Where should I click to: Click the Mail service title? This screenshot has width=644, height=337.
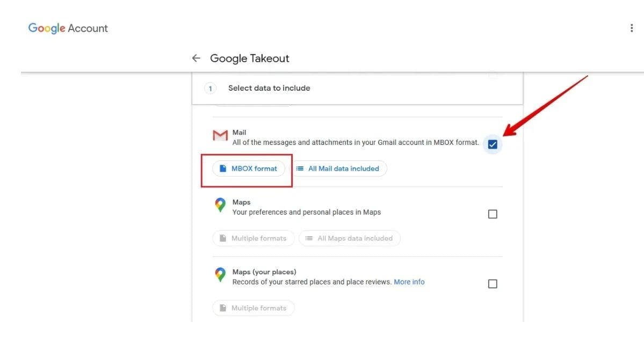point(239,132)
